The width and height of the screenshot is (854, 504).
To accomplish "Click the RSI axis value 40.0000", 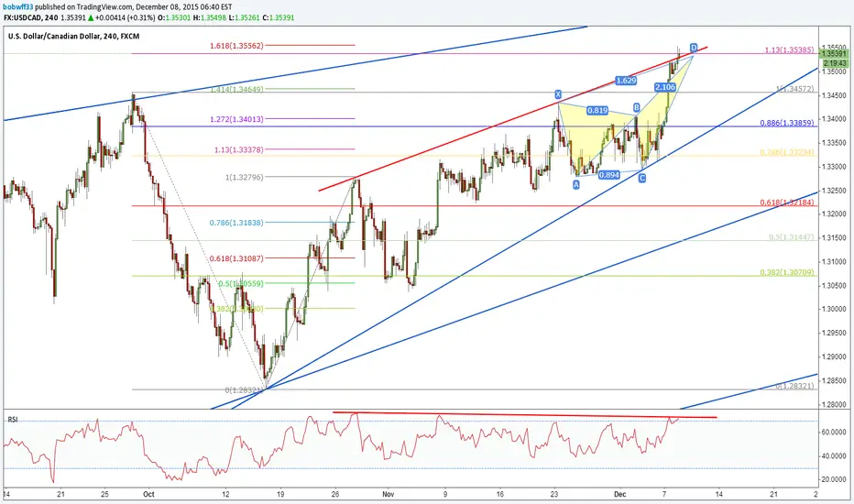I will coord(835,456).
